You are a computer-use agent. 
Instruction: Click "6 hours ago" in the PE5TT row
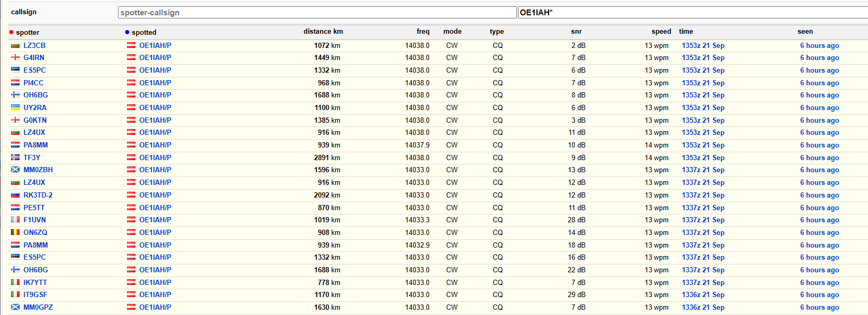[820, 208]
